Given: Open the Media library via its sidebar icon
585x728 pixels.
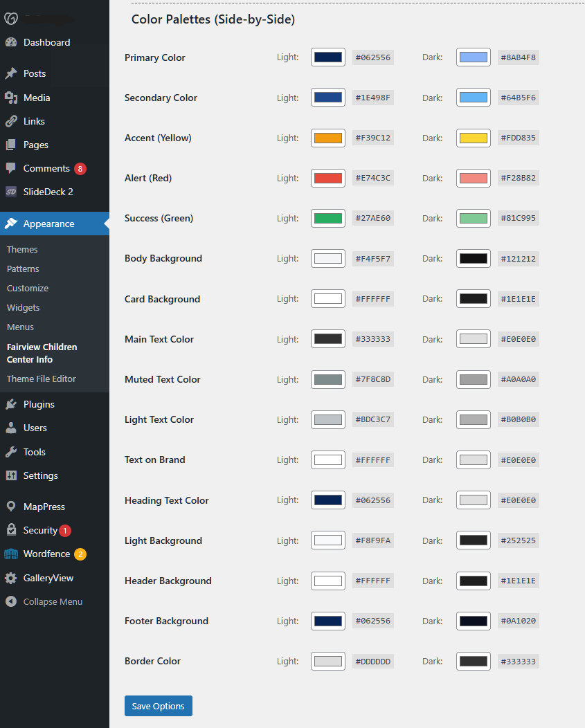Looking at the screenshot, I should click(x=12, y=98).
